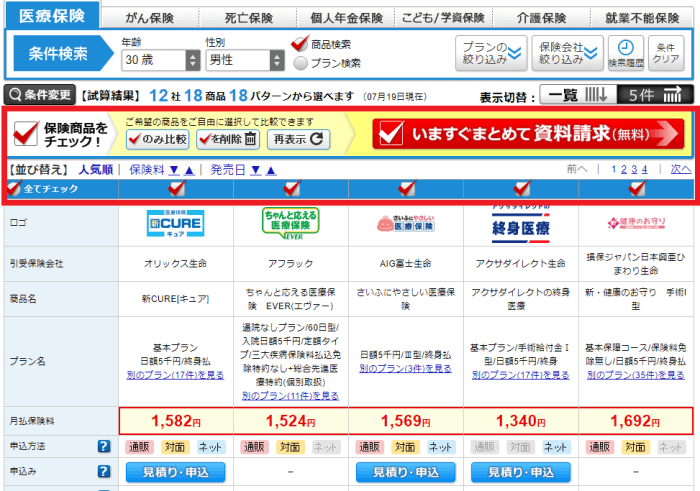Go to 次へ next page

pyautogui.click(x=681, y=169)
